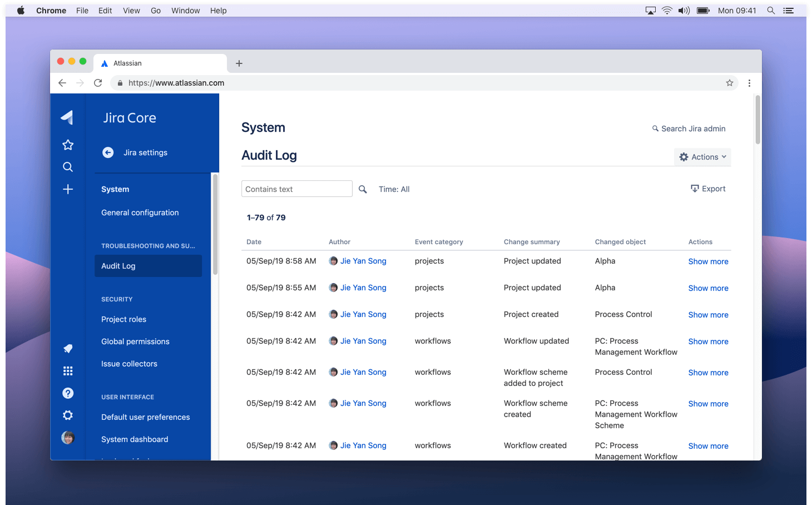Show more for the Project created entry

pyautogui.click(x=708, y=314)
